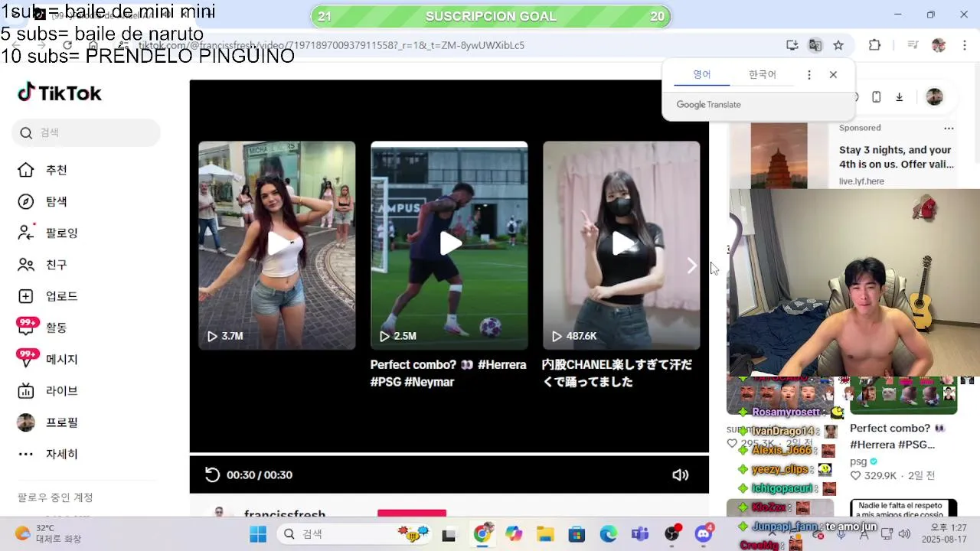This screenshot has width=980, height=551.
Task: Click the sponsored ad pagoda image
Action: [x=779, y=156]
